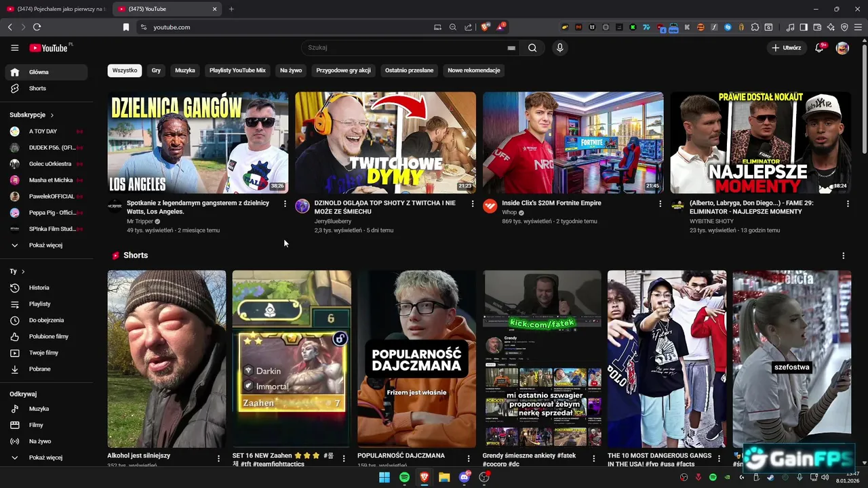The height and width of the screenshot is (488, 868).
Task: Go to Główna home in sidebar
Action: tap(46, 72)
